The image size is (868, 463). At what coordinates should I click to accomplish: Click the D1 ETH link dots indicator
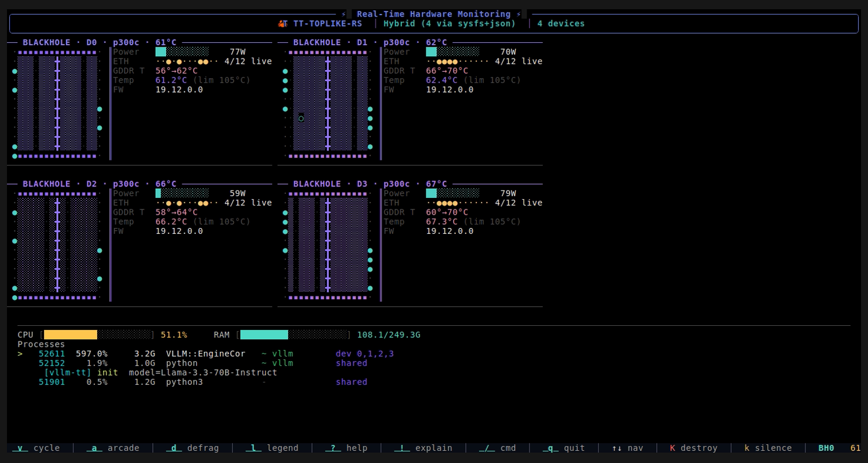(x=458, y=61)
